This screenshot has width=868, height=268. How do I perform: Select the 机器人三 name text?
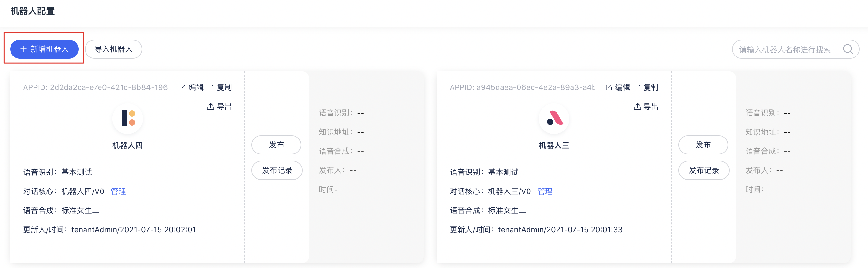(x=554, y=145)
